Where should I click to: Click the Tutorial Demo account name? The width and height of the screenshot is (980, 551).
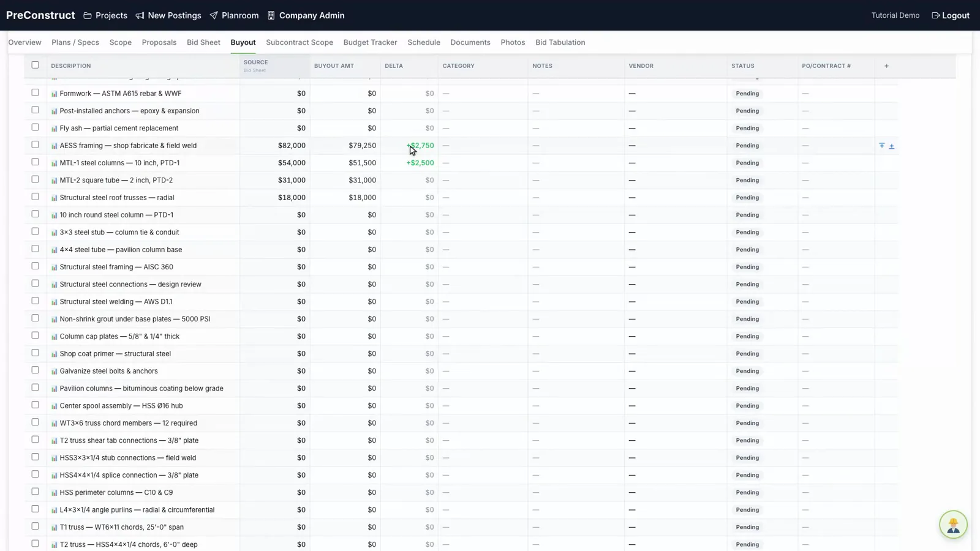[895, 15]
